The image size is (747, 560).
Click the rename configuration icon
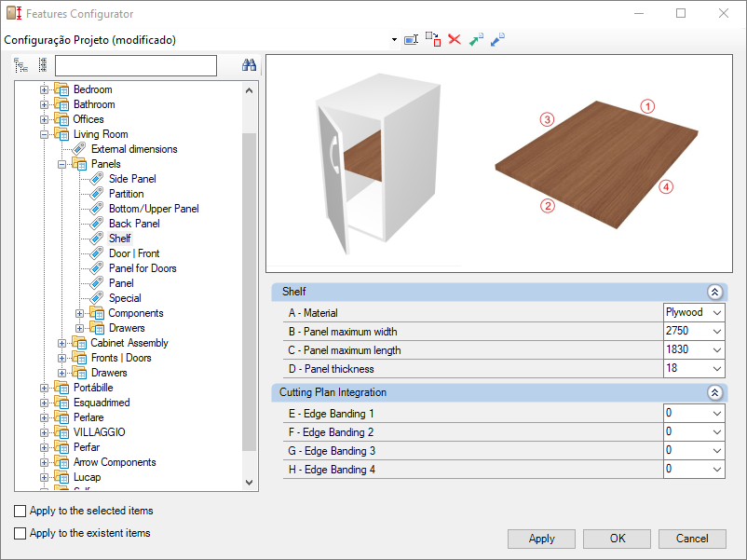pos(411,39)
